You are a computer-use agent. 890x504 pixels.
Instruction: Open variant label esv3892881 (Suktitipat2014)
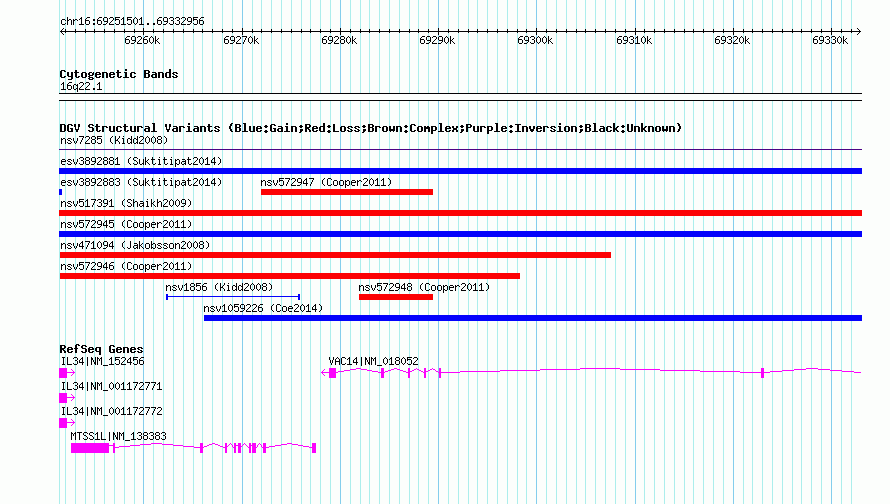[141, 161]
